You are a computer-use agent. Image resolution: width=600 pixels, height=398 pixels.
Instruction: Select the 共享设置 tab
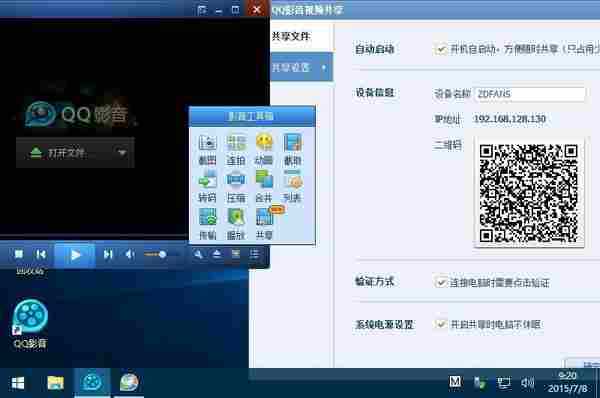(291, 68)
